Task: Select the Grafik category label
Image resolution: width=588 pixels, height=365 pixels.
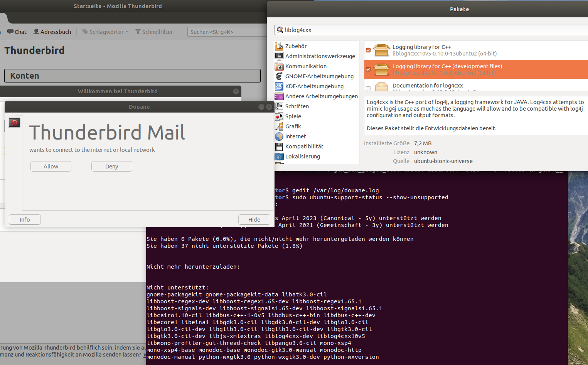Action: tap(293, 126)
